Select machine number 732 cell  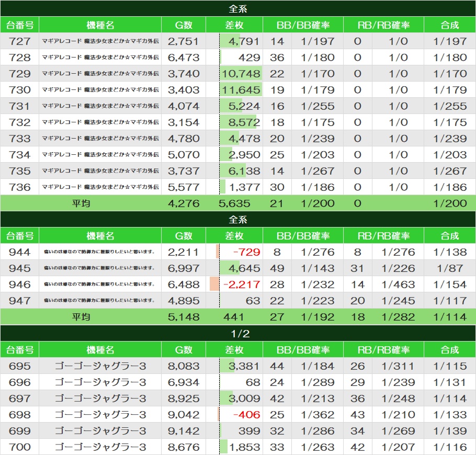tap(20, 122)
